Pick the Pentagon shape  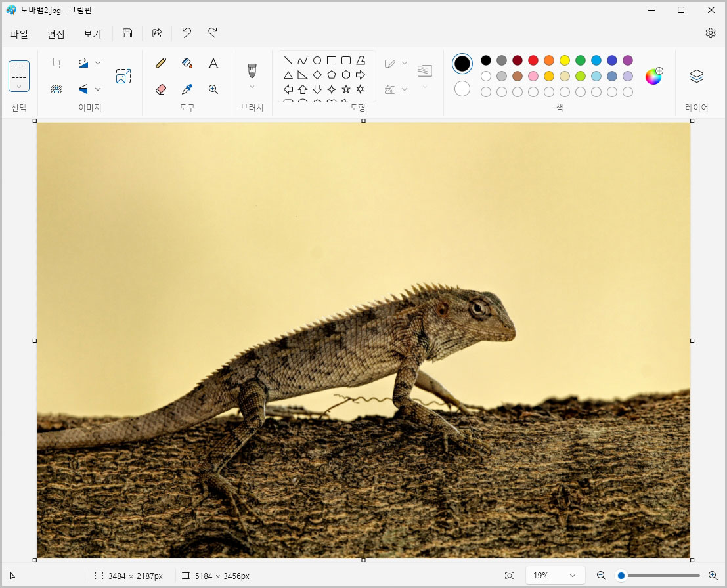click(332, 75)
